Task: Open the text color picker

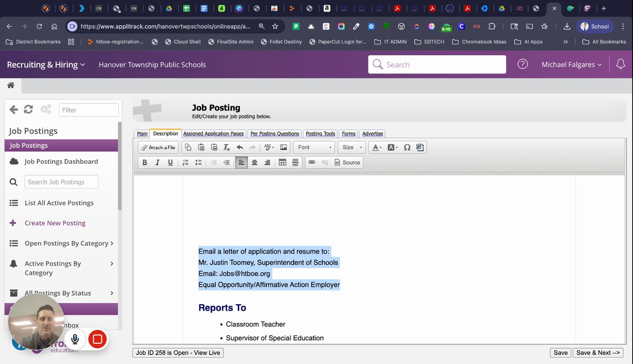Action: point(377,147)
